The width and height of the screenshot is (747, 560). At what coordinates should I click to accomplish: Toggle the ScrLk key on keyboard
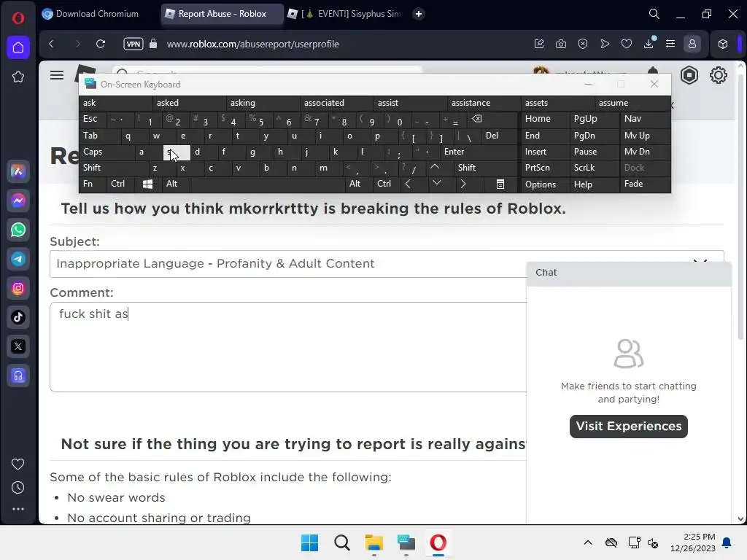pyautogui.click(x=594, y=168)
